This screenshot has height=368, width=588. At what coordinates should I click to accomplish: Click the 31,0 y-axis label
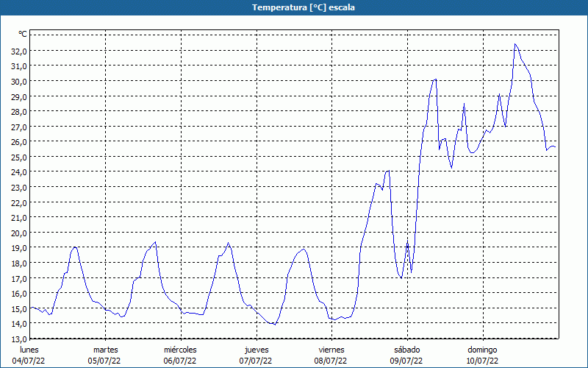click(x=19, y=66)
